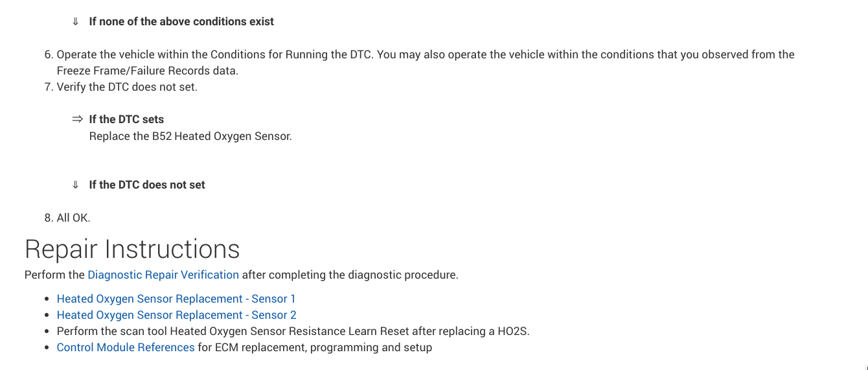
Task: Click step 8 "All OK." text
Action: pos(73,218)
